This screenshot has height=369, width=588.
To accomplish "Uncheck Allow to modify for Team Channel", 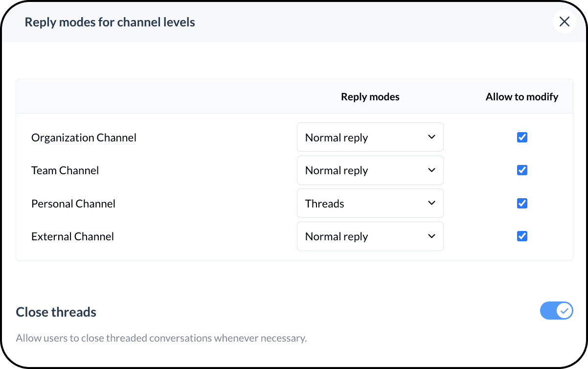I will pyautogui.click(x=522, y=170).
